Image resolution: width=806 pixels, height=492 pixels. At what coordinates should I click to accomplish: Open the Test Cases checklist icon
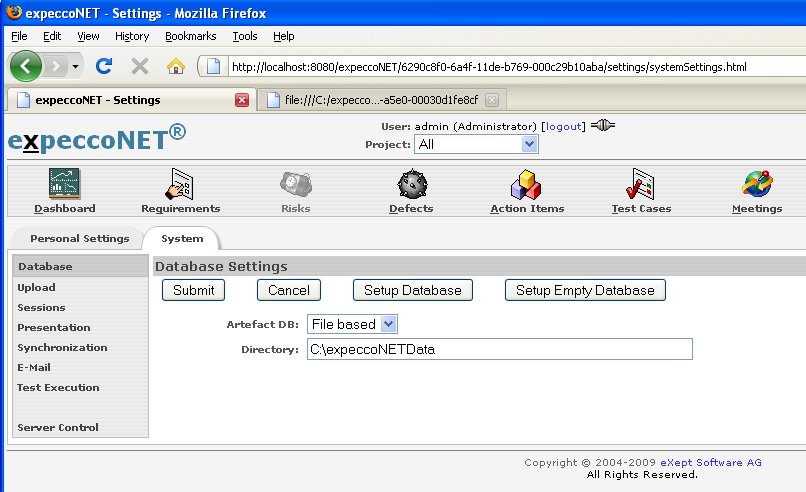[x=641, y=184]
